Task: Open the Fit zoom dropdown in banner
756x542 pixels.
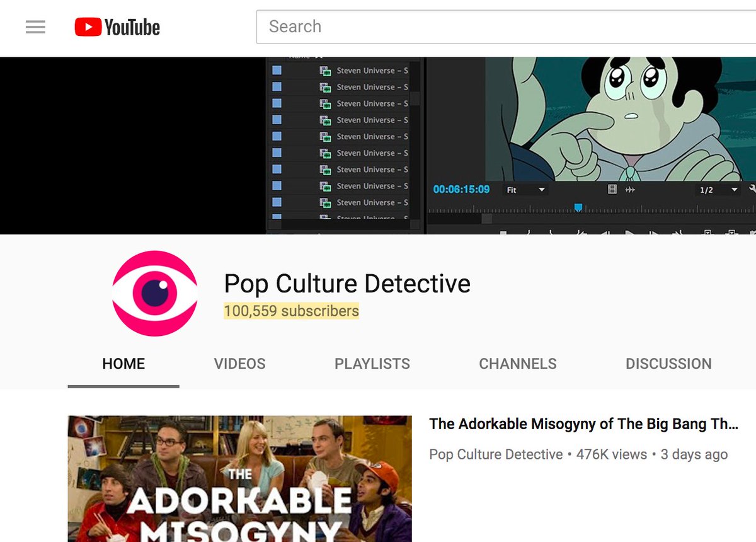Action: point(525,190)
